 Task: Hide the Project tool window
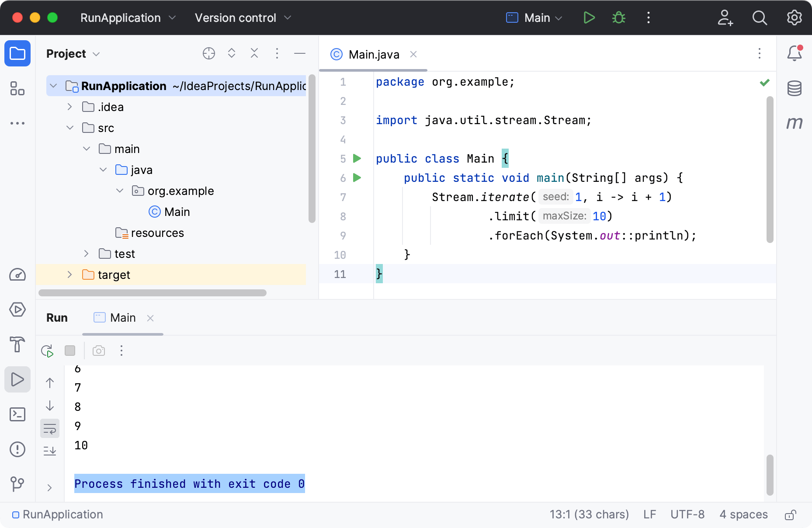click(300, 53)
